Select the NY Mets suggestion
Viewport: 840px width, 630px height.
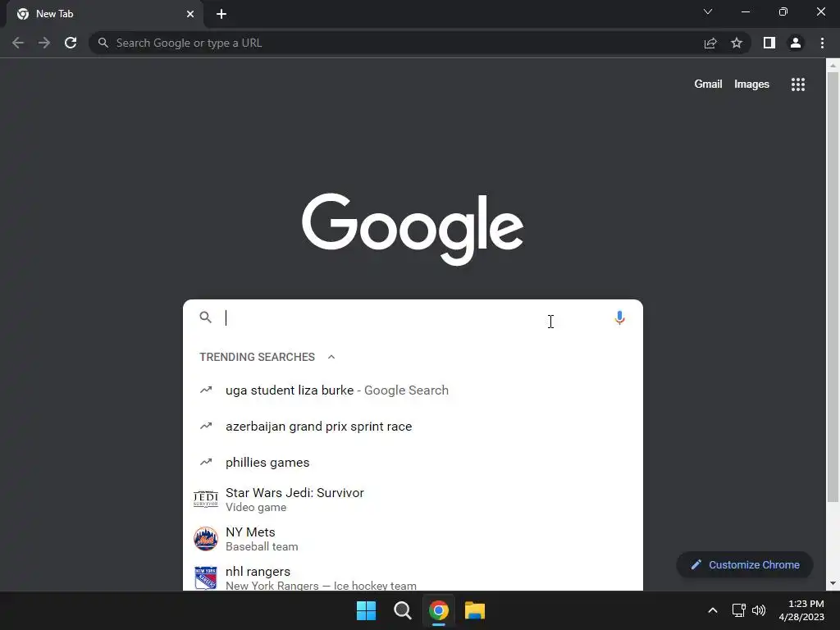[x=413, y=539]
